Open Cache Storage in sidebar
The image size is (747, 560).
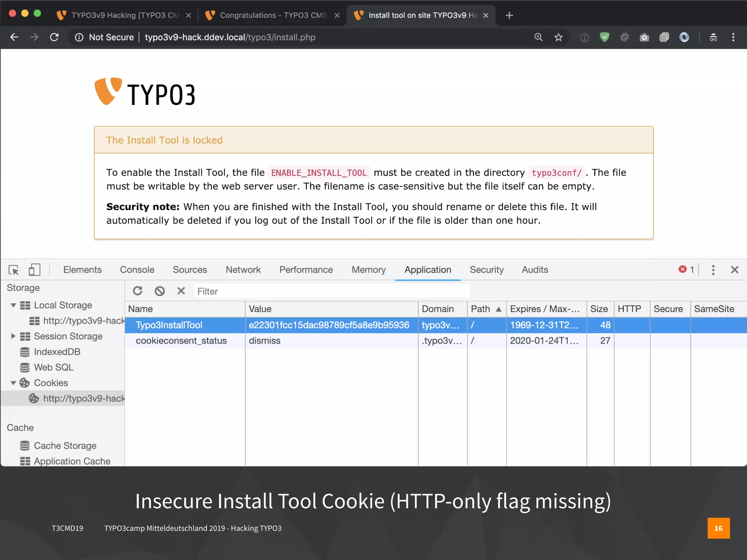click(59, 446)
